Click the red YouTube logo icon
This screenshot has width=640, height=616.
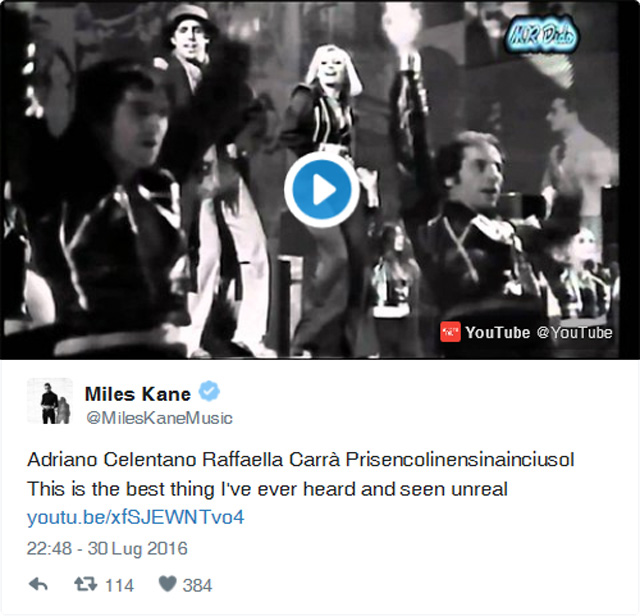click(451, 332)
